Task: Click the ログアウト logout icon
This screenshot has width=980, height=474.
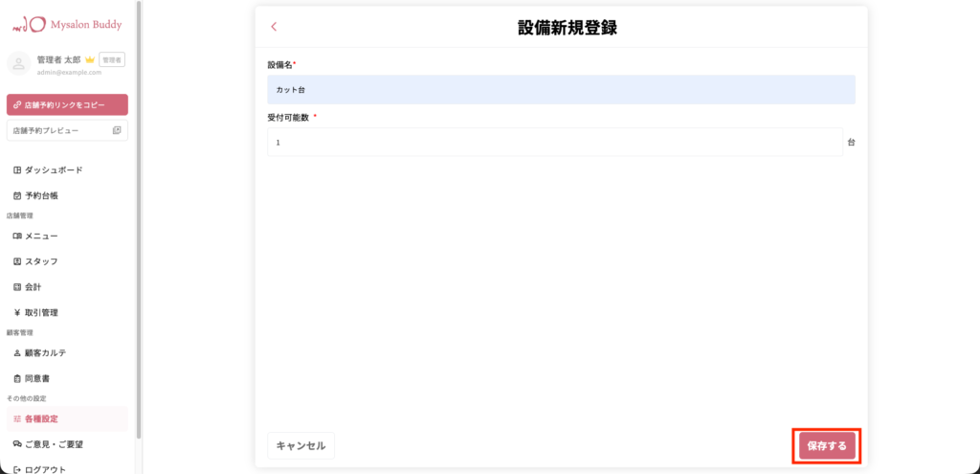Action: pyautogui.click(x=17, y=469)
